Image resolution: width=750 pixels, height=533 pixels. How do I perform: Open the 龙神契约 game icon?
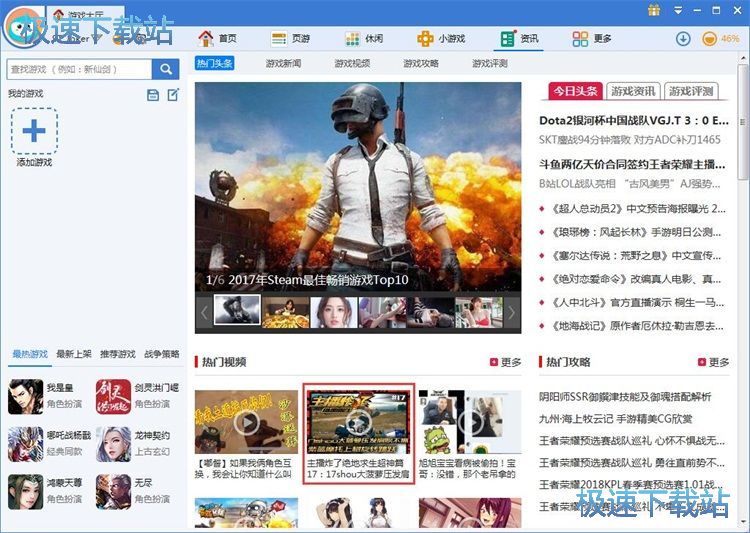[113, 444]
